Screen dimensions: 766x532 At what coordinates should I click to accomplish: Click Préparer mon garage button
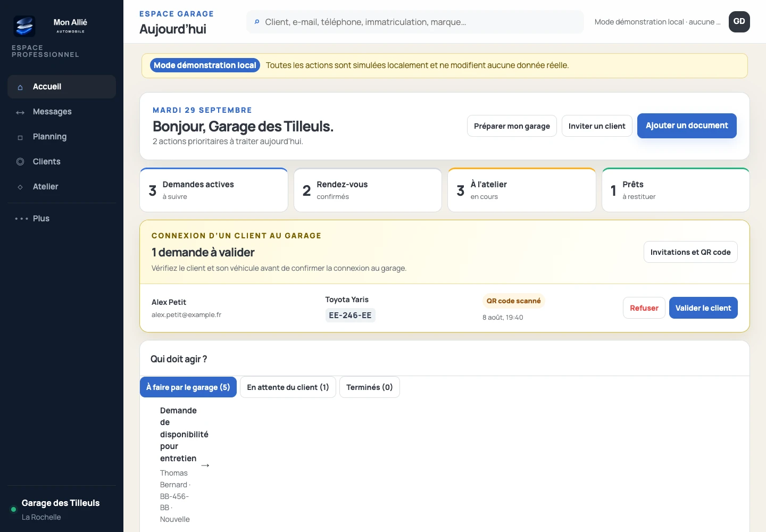coord(512,126)
